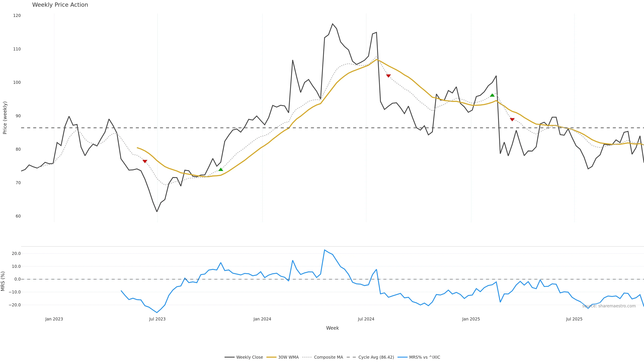The height and width of the screenshot is (362, 644).
Task: Open the source: sharemaestro.com text
Action: coord(609,306)
